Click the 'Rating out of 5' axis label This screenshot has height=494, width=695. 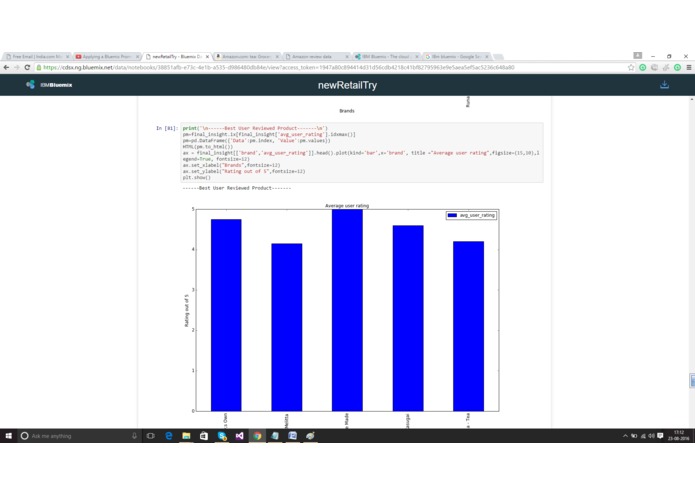pyautogui.click(x=187, y=311)
